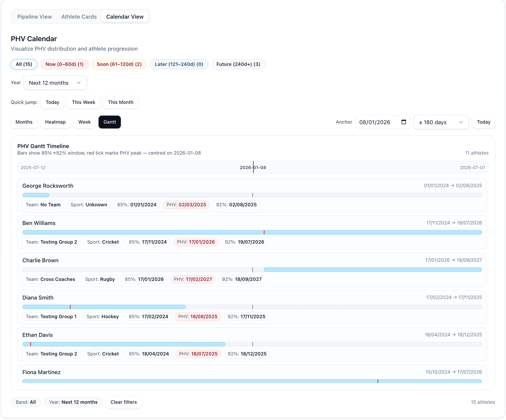Select the Later (121–240d) filter

click(179, 64)
